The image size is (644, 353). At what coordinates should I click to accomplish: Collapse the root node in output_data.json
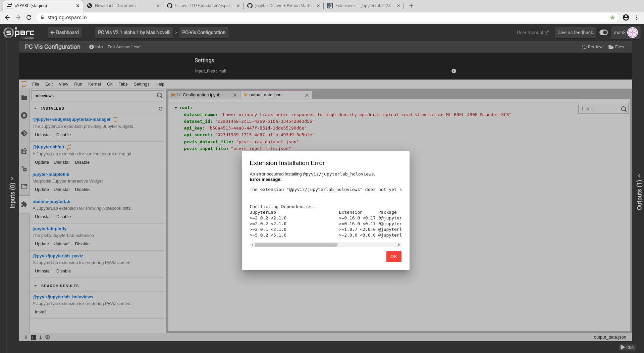pyautogui.click(x=176, y=107)
